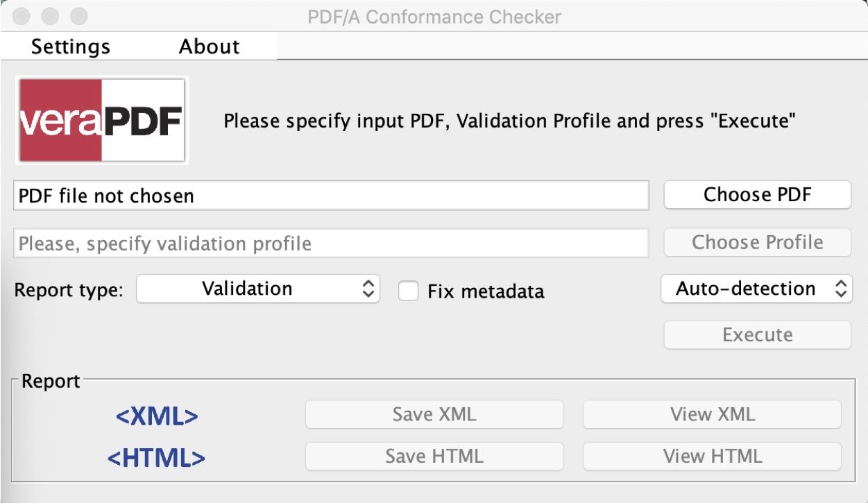
Task: Expand the Auto-detection profile dropdown
Action: coord(756,289)
